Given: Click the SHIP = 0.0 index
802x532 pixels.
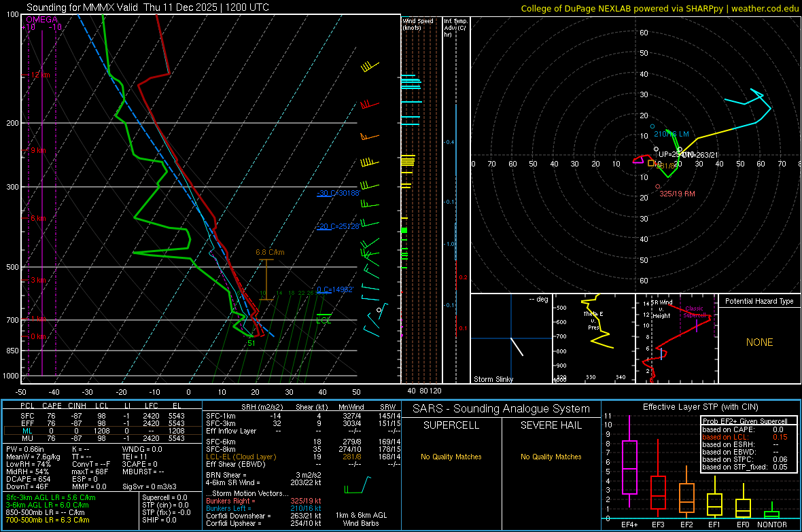Looking at the screenshot, I should (159, 520).
